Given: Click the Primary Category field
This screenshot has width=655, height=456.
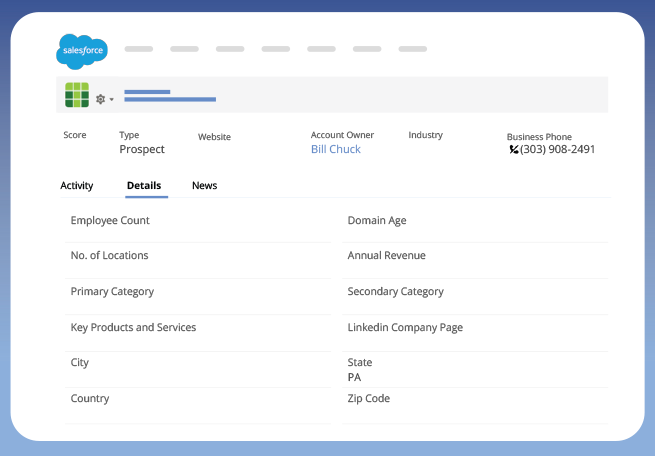Looking at the screenshot, I should (x=112, y=292).
